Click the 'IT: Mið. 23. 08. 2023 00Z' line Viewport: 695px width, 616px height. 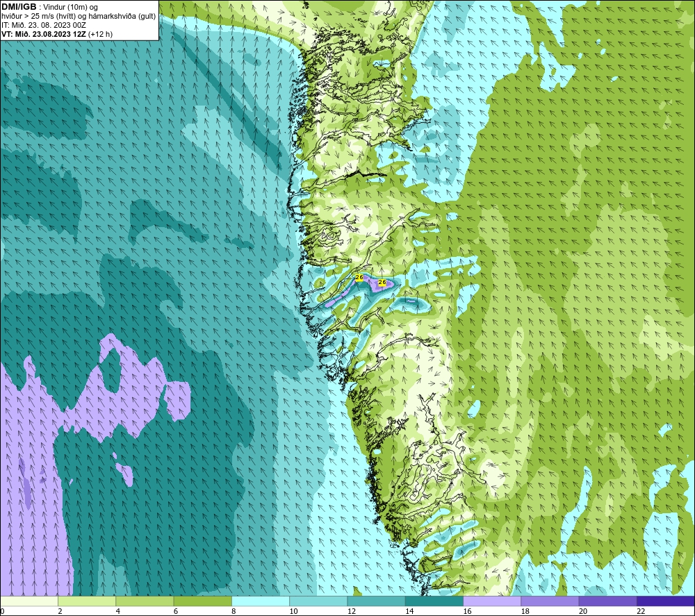pyautogui.click(x=43, y=25)
